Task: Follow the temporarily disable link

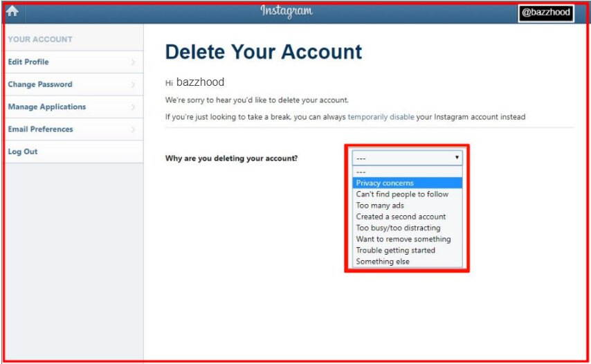Action: point(381,117)
